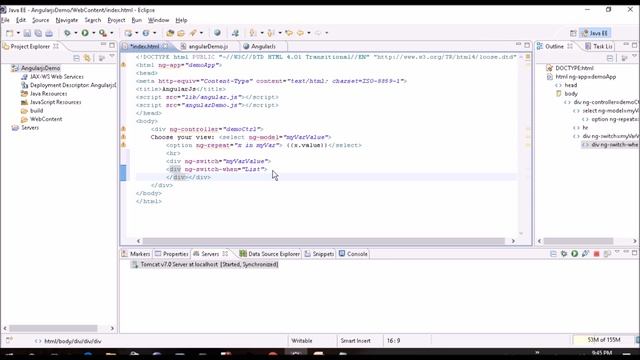Open the Search menu
Image resolution: width=640 pixels, height=360 pixels.
pos(93,20)
